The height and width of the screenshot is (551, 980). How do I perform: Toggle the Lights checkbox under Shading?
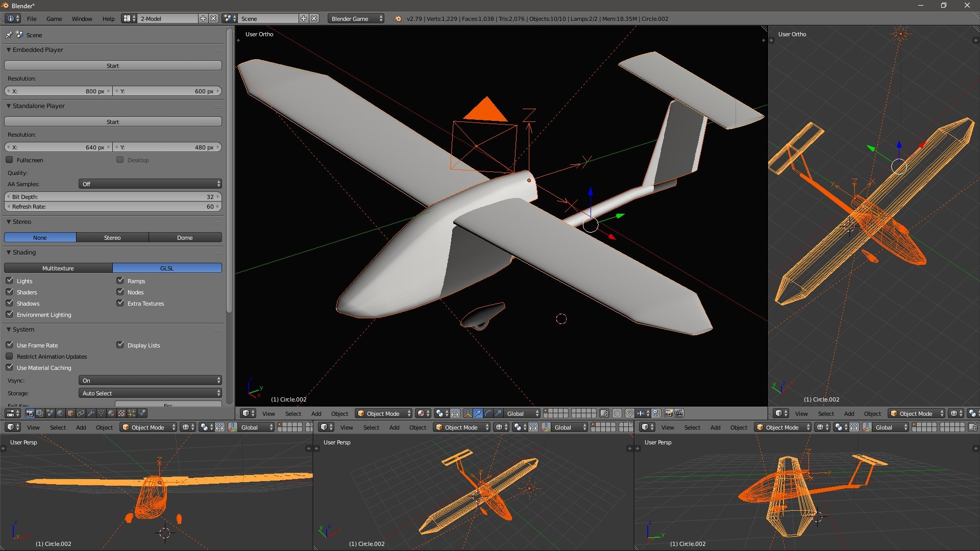[9, 281]
